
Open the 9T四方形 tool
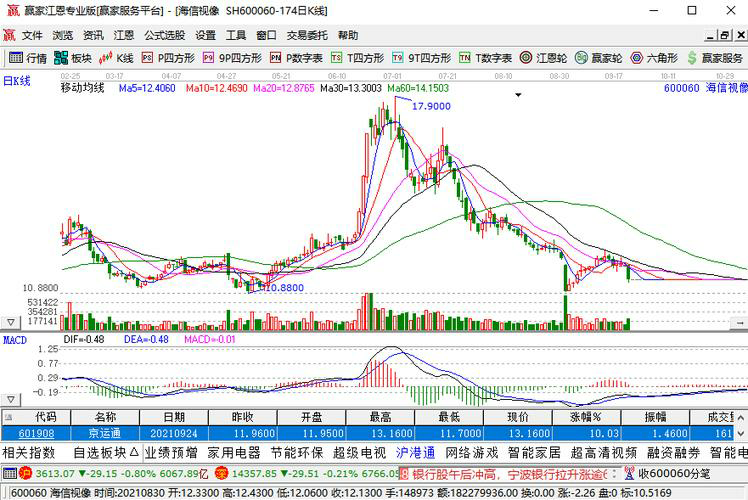(x=421, y=58)
